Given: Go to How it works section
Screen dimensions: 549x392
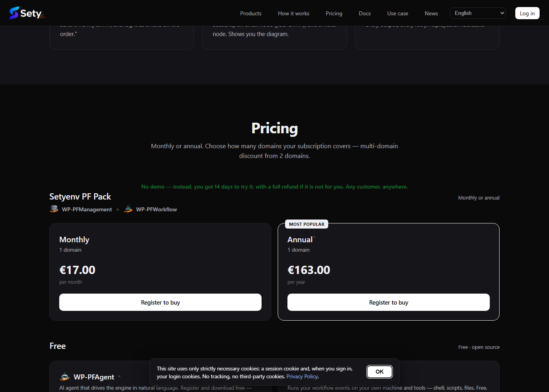Looking at the screenshot, I should coord(294,13).
